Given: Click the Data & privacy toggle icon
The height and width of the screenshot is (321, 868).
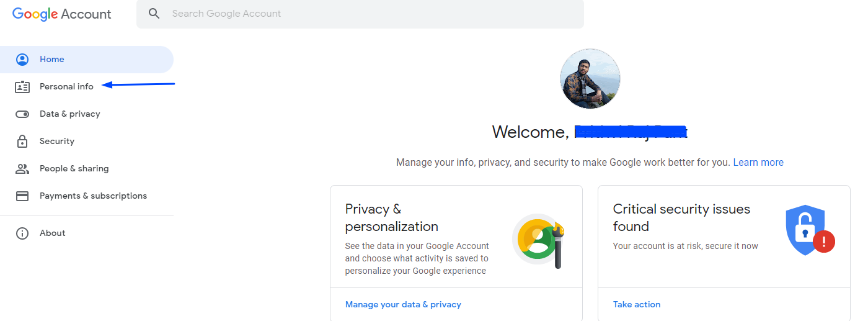Looking at the screenshot, I should (x=22, y=114).
